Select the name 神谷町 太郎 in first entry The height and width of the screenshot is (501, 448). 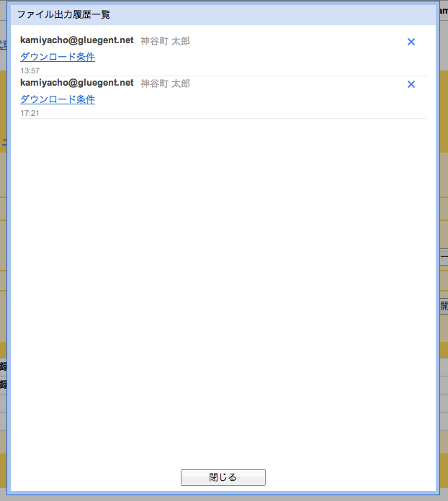(165, 41)
